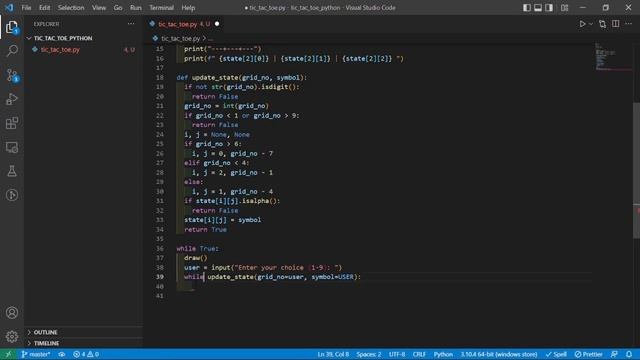
Task: Open the feedback icon in status bar
Action: point(614,354)
